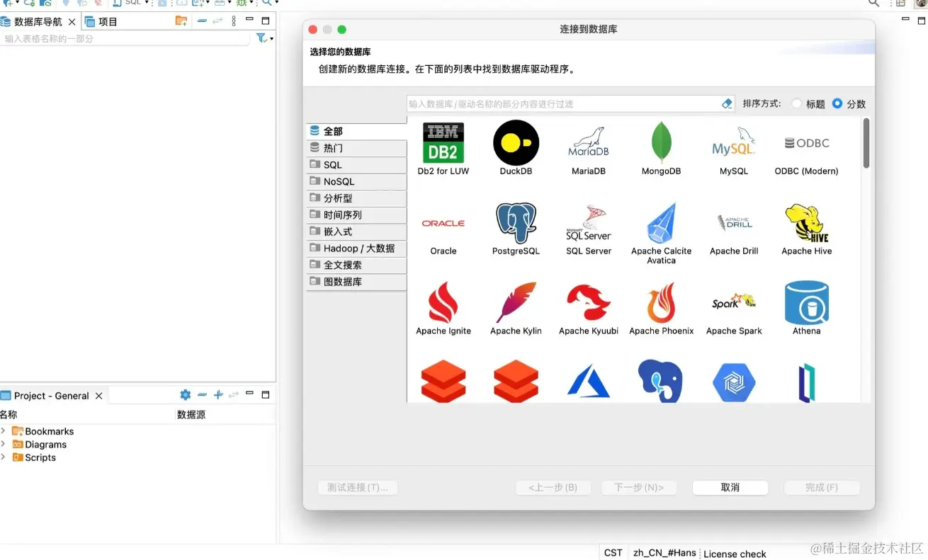The image size is (928, 560).
Task: Open the navigator filter funnel dropdown
Action: tap(264, 38)
